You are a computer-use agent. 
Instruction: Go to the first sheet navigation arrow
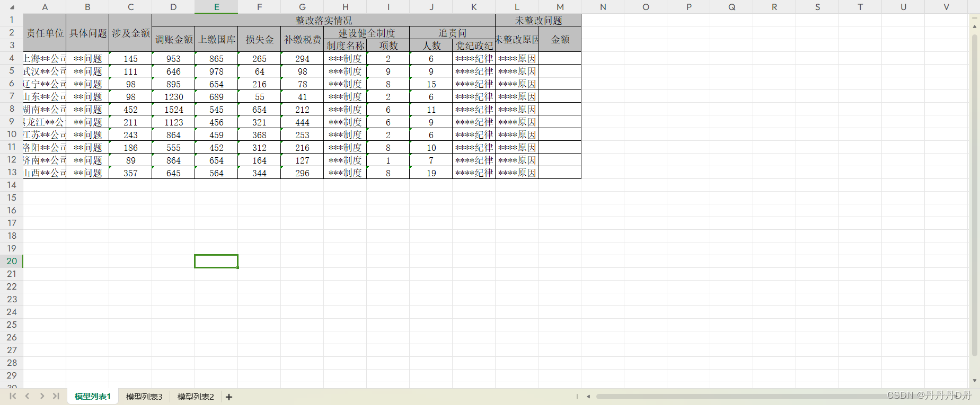[13, 396]
